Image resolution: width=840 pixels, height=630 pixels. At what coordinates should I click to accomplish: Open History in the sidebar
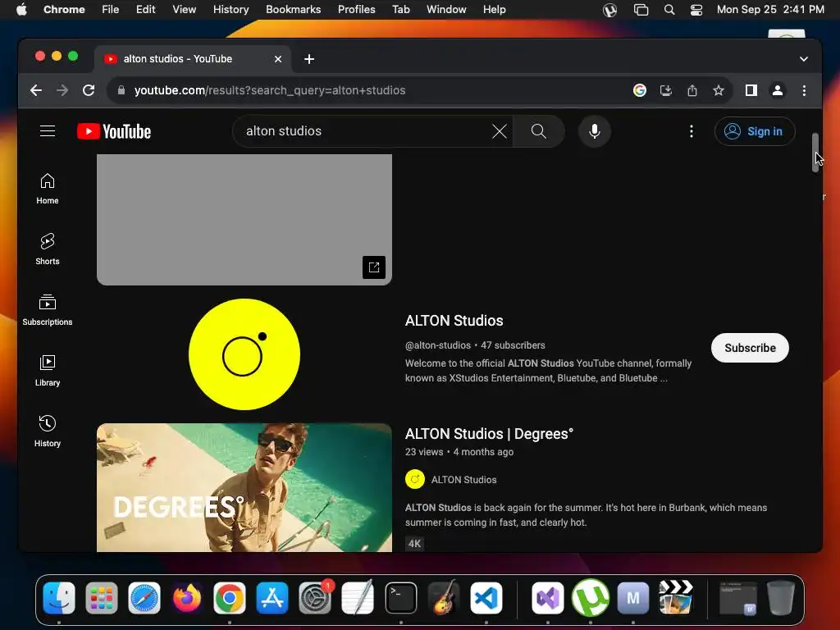[48, 431]
